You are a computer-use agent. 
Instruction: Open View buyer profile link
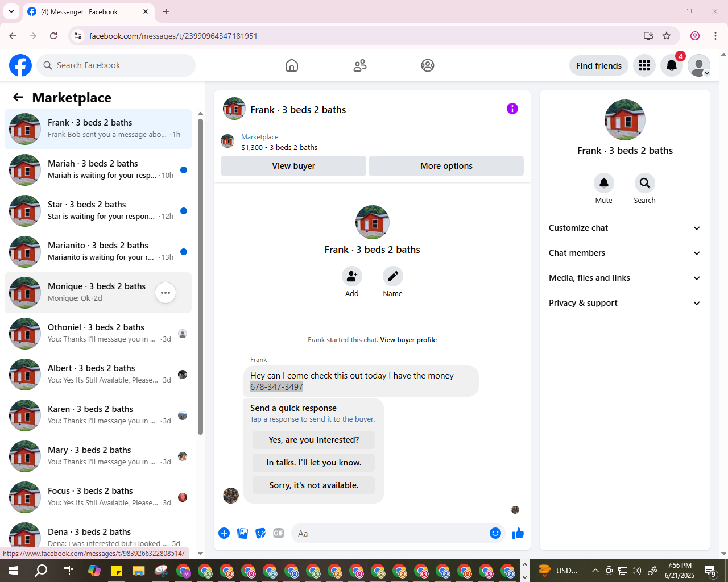[408, 340]
